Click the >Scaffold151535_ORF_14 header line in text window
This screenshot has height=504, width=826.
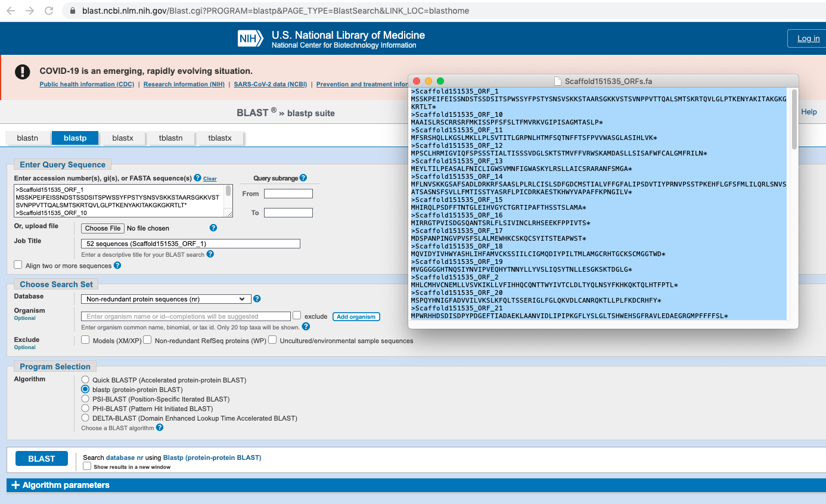[457, 176]
